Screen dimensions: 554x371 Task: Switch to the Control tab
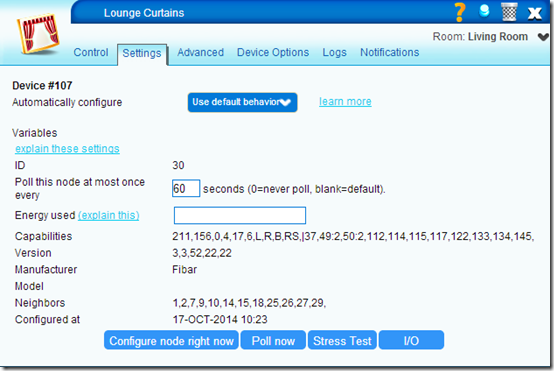point(91,52)
